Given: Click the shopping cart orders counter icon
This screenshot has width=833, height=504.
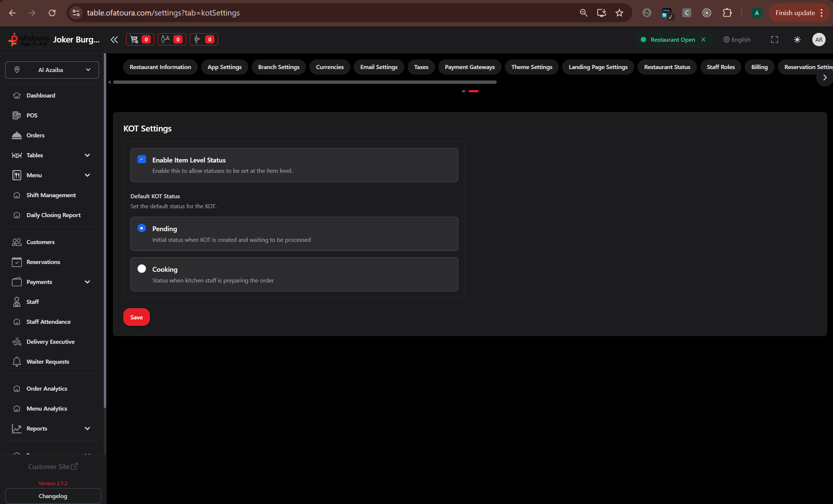Looking at the screenshot, I should click(140, 40).
